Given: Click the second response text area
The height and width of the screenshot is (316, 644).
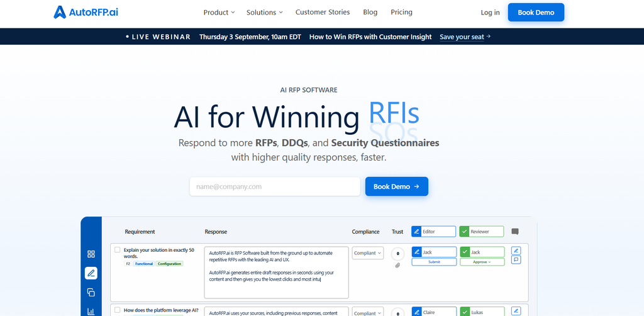Looking at the screenshot, I should pos(277,312).
